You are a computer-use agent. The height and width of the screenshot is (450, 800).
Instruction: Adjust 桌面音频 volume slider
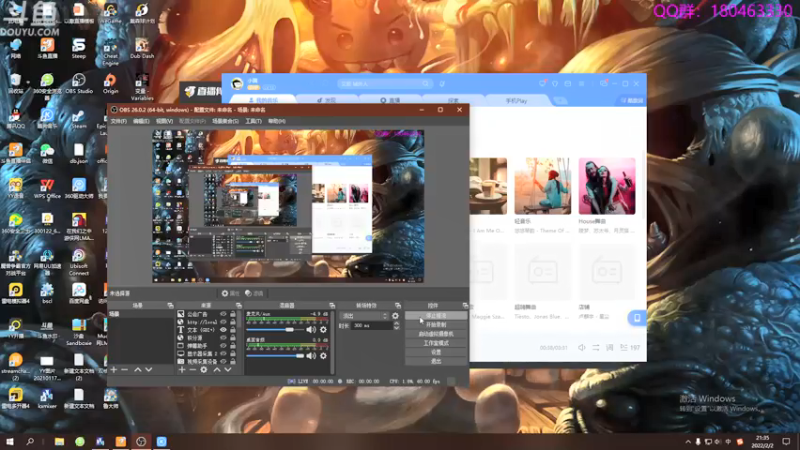click(x=275, y=356)
